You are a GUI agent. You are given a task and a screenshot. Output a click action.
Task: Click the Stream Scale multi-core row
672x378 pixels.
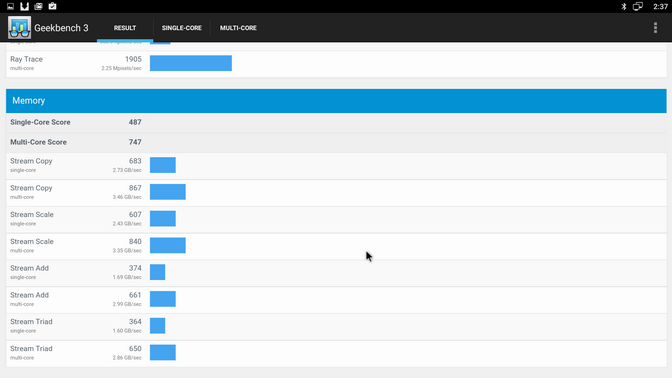(x=336, y=246)
